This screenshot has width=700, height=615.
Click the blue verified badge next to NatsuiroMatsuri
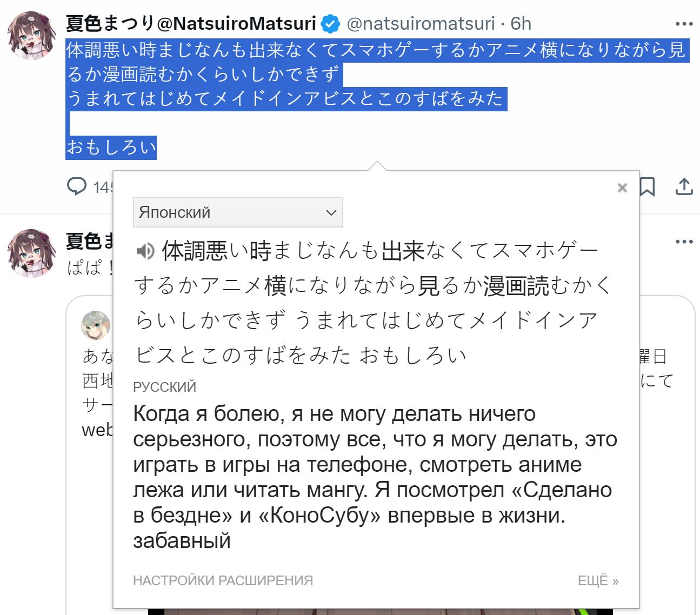click(330, 24)
